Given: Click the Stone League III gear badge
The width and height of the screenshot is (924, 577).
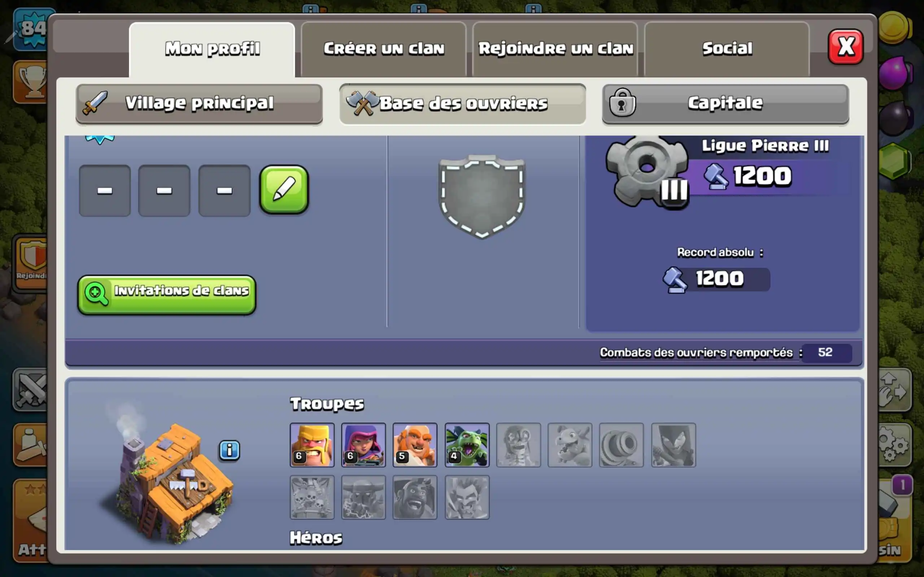Looking at the screenshot, I should [648, 171].
